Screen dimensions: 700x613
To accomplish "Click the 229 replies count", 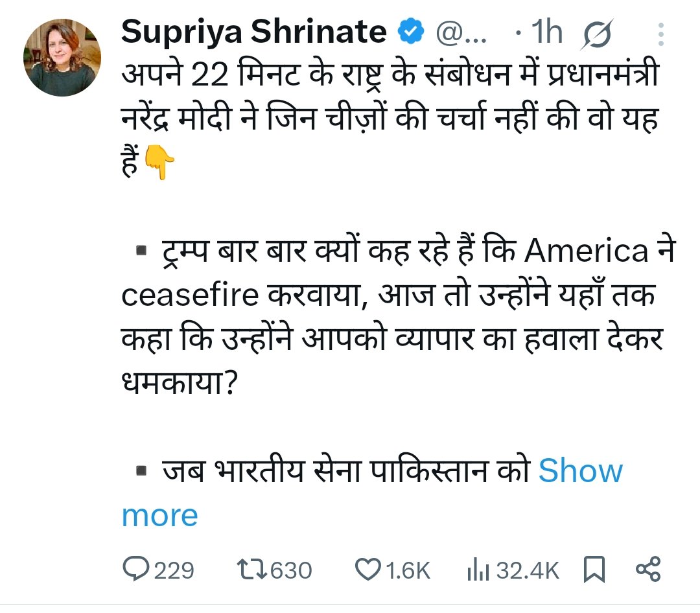I will 174,570.
